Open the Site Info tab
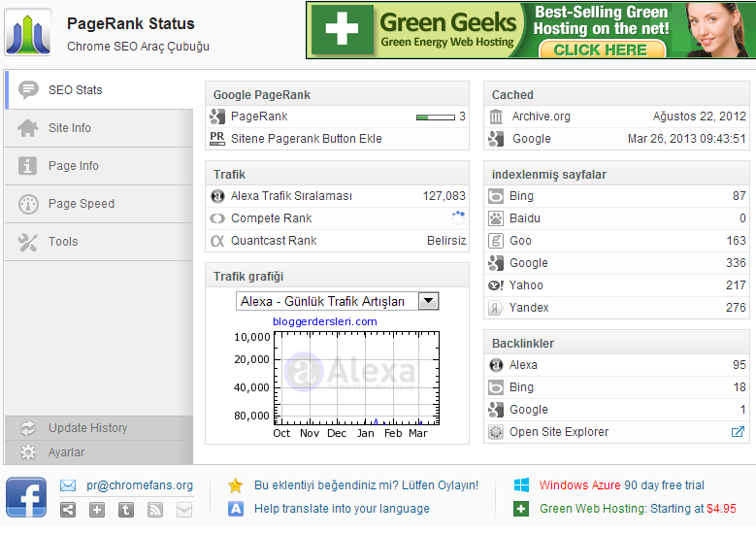This screenshot has height=534, width=756. 99,128
